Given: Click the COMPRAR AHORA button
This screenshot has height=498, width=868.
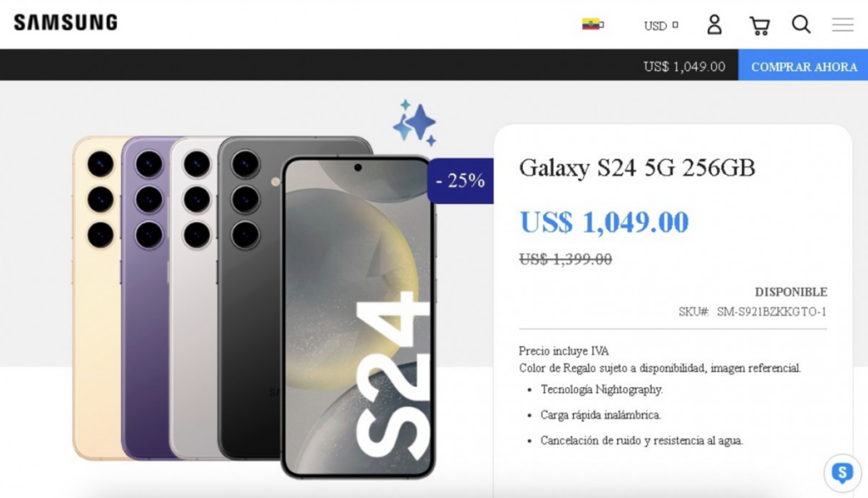Looking at the screenshot, I should 804,64.
